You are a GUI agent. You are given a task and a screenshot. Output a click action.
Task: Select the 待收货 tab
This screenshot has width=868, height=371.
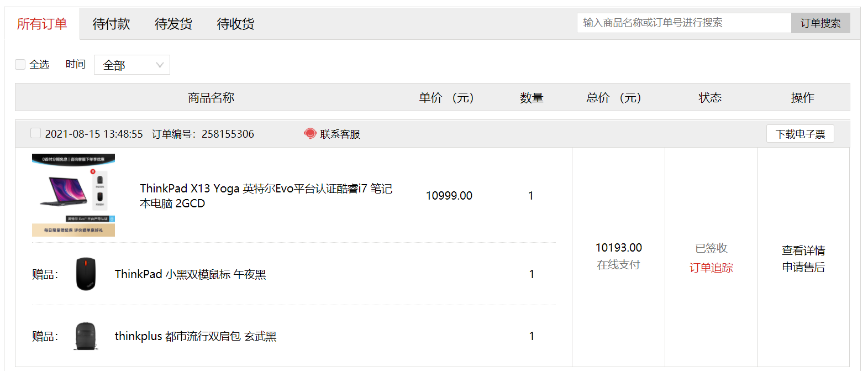pos(235,24)
